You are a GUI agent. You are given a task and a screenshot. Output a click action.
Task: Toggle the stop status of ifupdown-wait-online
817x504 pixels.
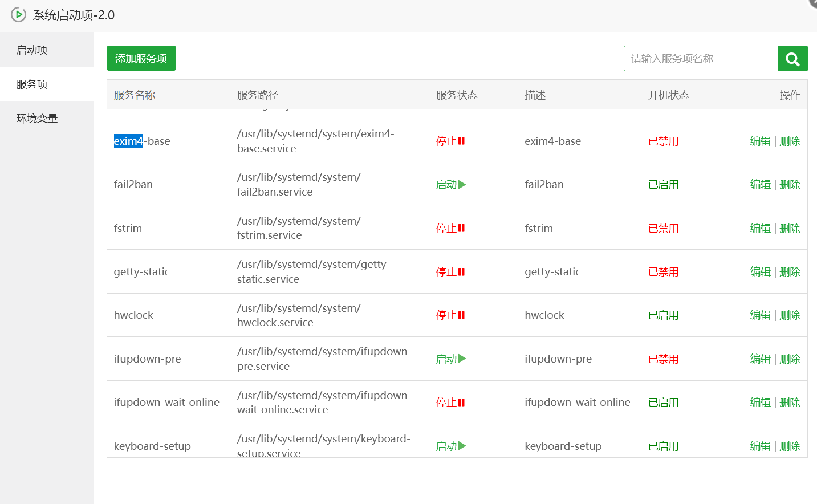[450, 403]
